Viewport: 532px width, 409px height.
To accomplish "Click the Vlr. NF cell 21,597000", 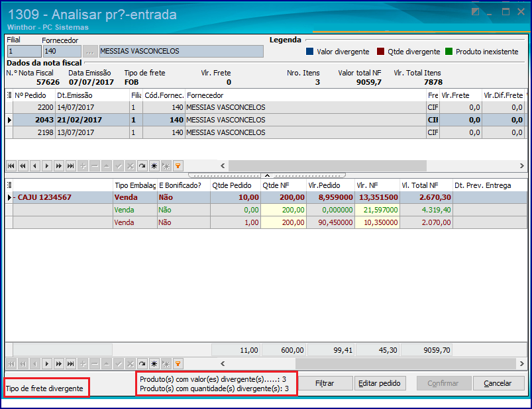I will 377,210.
